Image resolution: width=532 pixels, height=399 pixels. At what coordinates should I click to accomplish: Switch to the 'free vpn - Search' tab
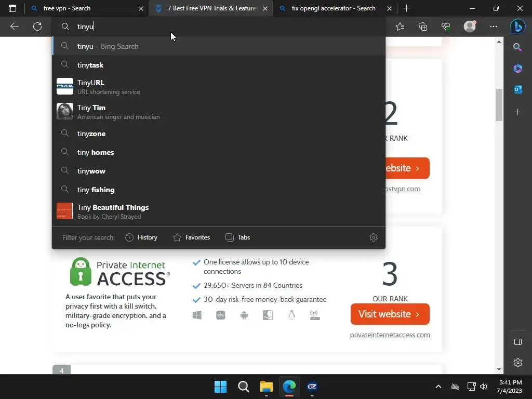pyautogui.click(x=87, y=8)
